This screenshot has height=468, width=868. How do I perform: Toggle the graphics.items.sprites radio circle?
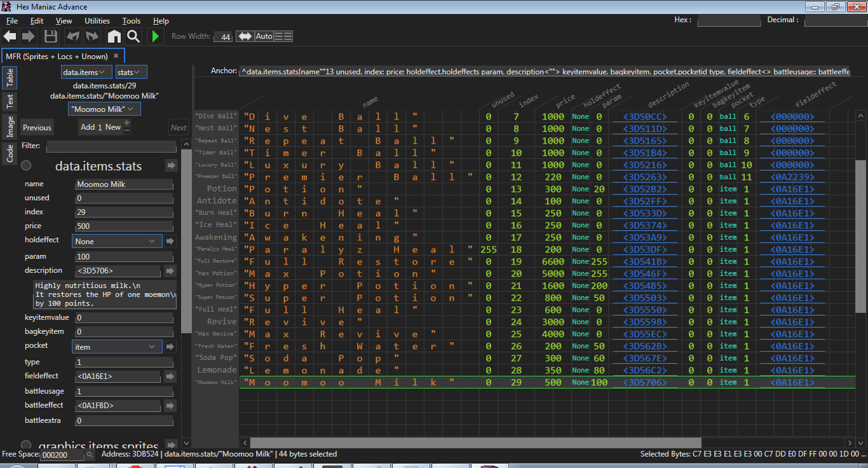click(26, 445)
